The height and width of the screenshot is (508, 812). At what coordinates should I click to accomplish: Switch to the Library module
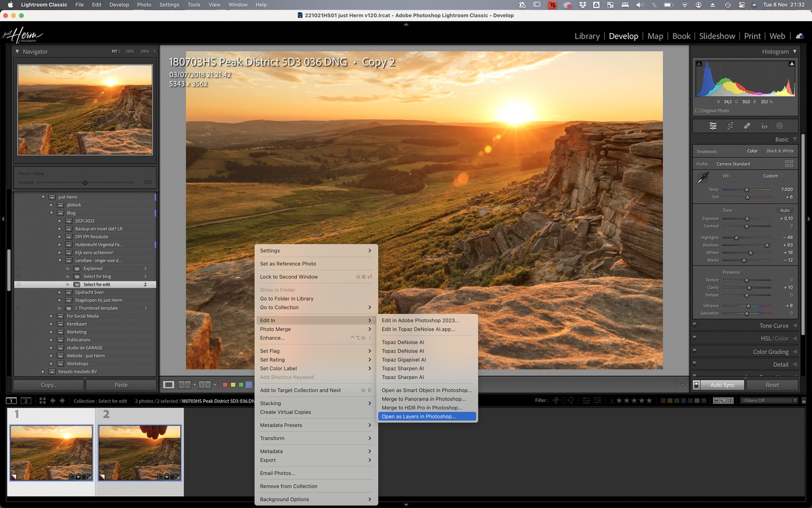pyautogui.click(x=587, y=36)
